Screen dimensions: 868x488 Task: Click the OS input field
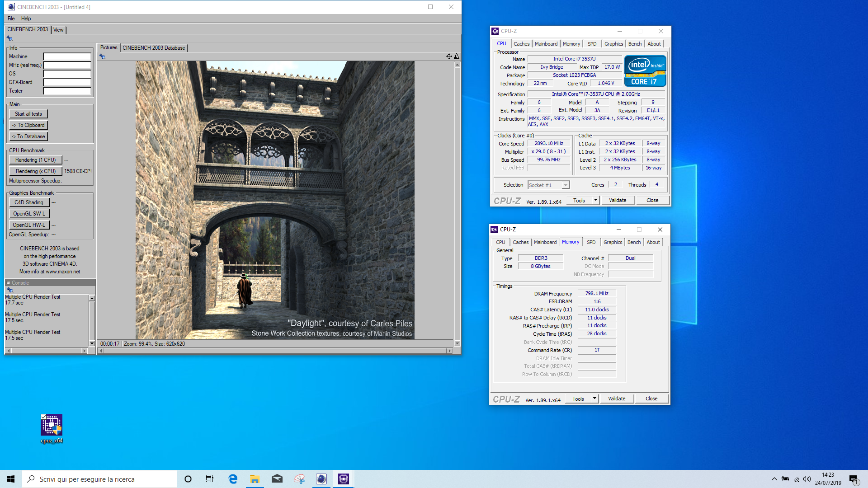[x=67, y=74]
